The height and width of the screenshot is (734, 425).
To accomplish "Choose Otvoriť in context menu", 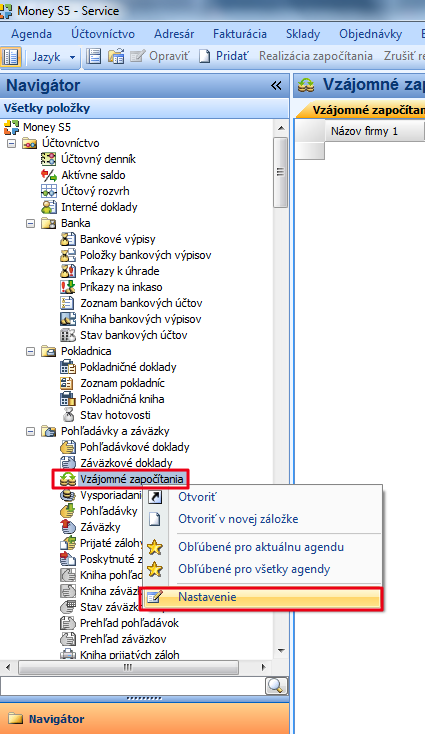I will click(x=262, y=497).
